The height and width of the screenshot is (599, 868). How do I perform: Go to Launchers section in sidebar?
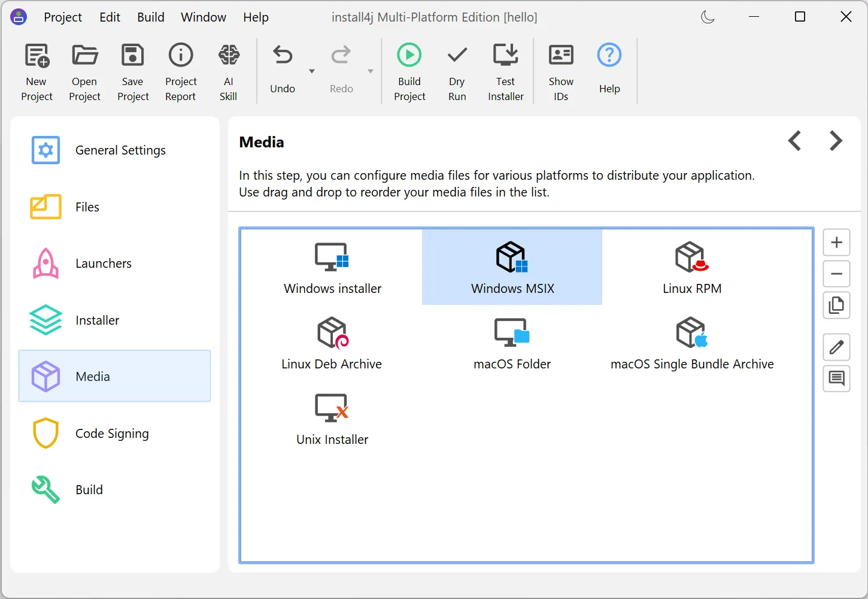point(115,264)
